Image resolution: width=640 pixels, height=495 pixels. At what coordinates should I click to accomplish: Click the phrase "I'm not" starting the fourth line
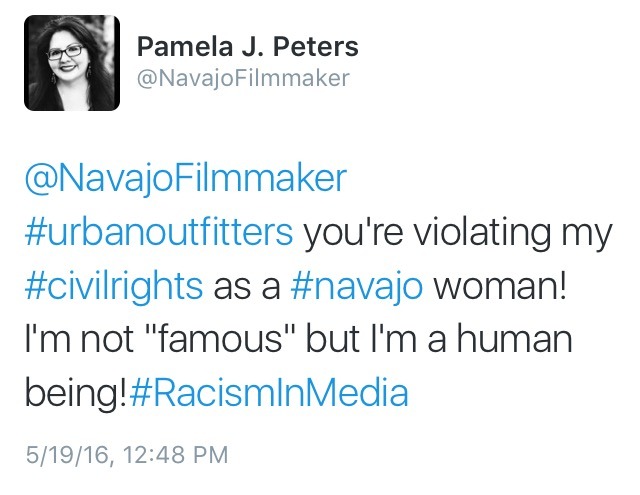[79, 339]
